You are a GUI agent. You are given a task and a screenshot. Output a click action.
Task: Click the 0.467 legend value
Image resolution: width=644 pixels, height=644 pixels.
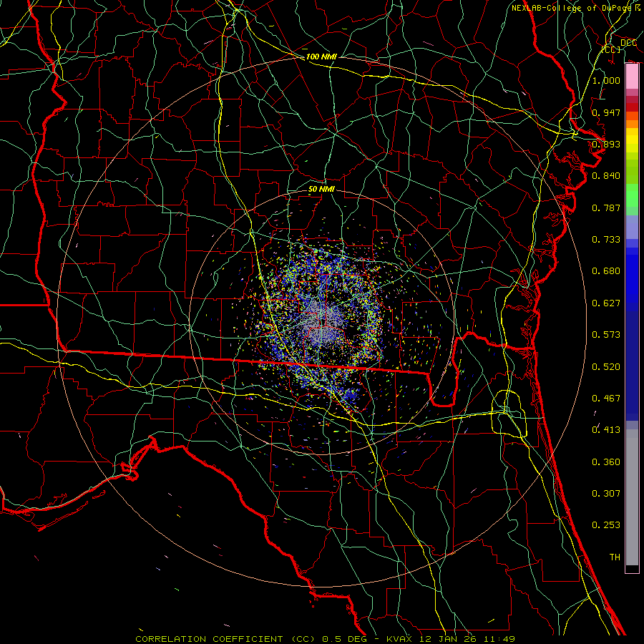[x=606, y=399]
